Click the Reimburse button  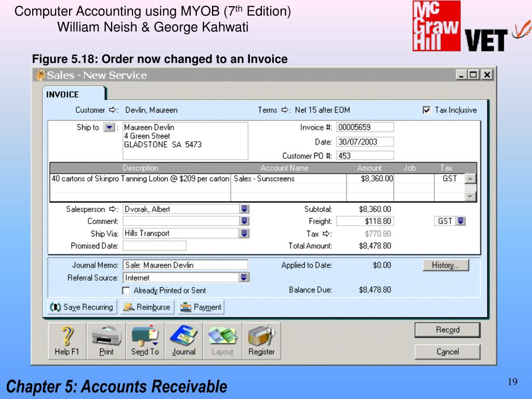coord(147,307)
